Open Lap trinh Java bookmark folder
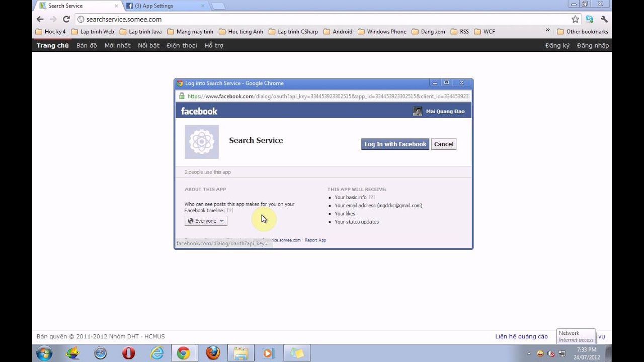 tap(141, 31)
